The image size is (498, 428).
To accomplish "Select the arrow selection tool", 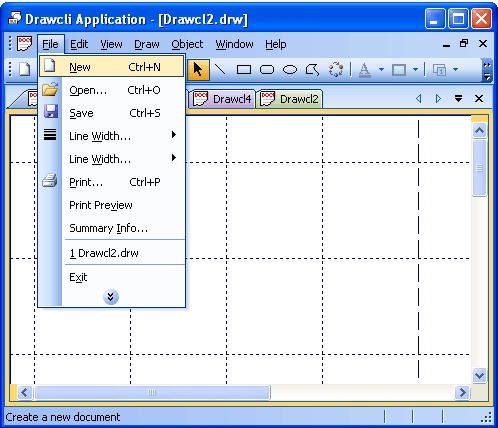I will click(x=198, y=70).
